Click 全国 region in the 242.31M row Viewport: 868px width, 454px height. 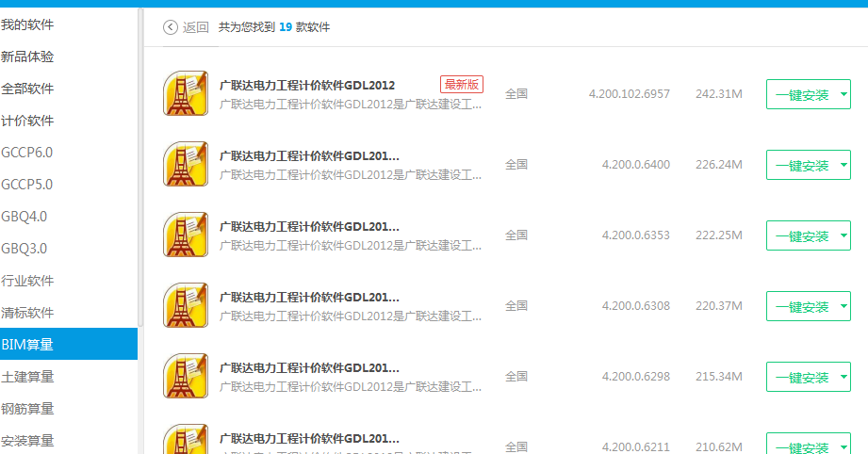click(516, 94)
